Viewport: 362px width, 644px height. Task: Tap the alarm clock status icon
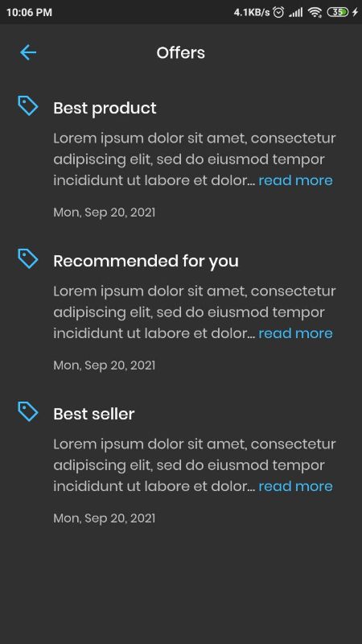[x=278, y=12]
